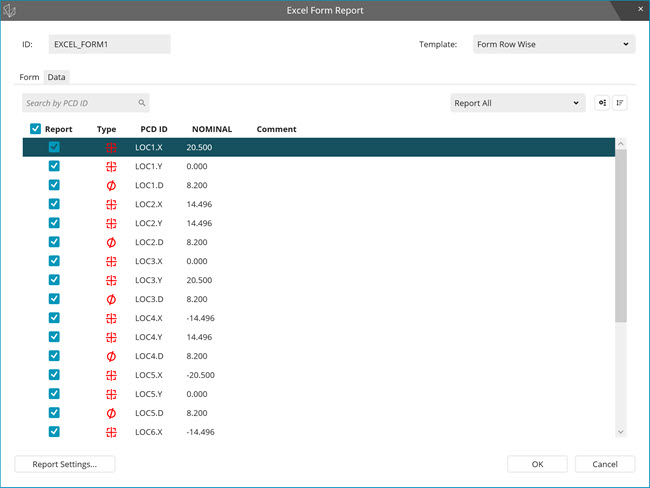Switch to the Data tab
Image resolution: width=650 pixels, height=488 pixels.
coord(56,77)
